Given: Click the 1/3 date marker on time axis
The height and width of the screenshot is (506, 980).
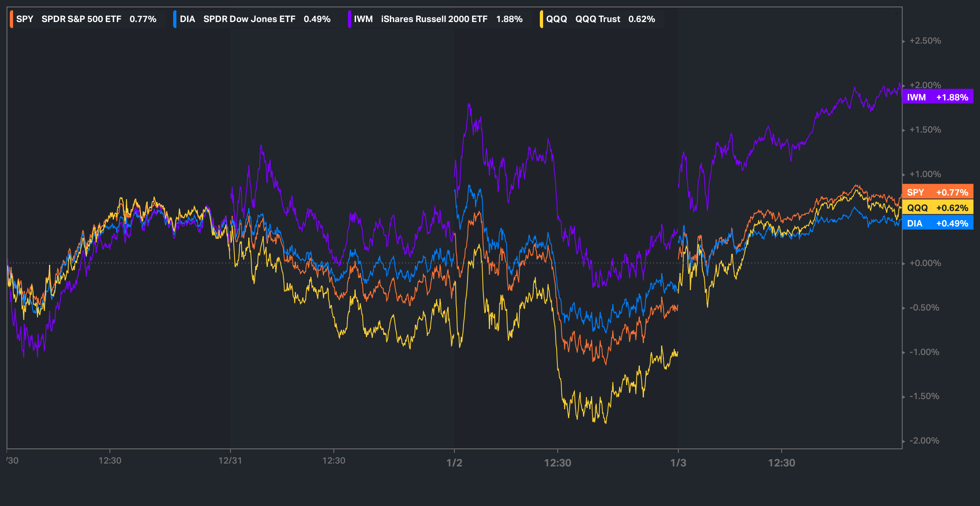Looking at the screenshot, I should click(x=678, y=463).
